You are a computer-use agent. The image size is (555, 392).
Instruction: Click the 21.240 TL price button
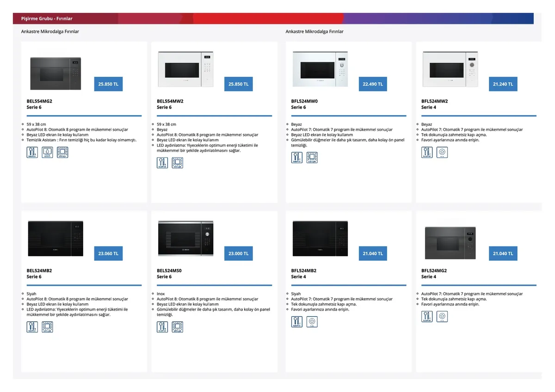[503, 84]
